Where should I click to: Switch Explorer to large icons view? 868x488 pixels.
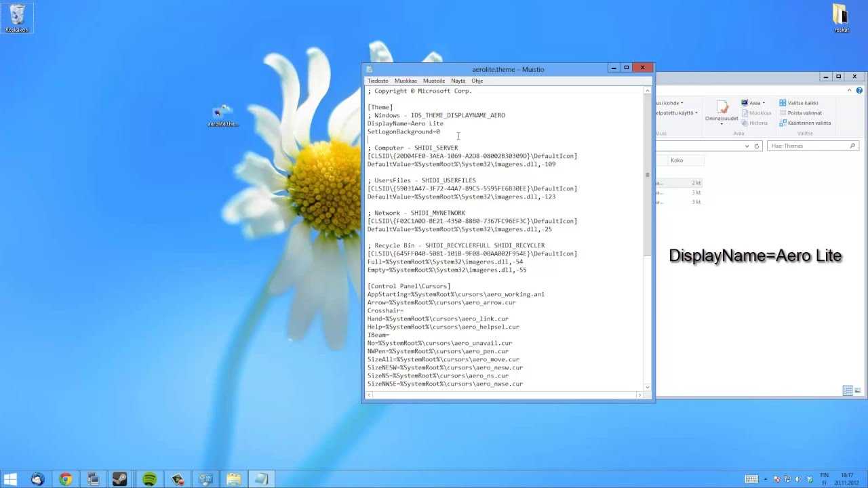click(858, 391)
